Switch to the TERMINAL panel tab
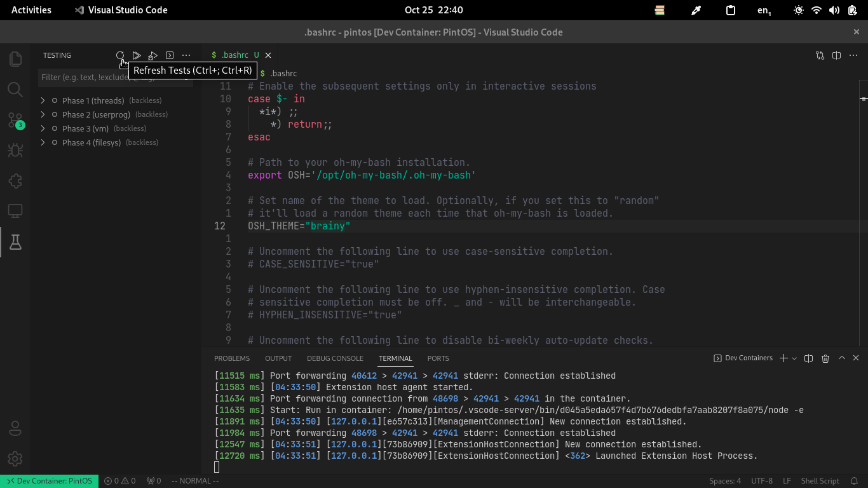 (395, 358)
